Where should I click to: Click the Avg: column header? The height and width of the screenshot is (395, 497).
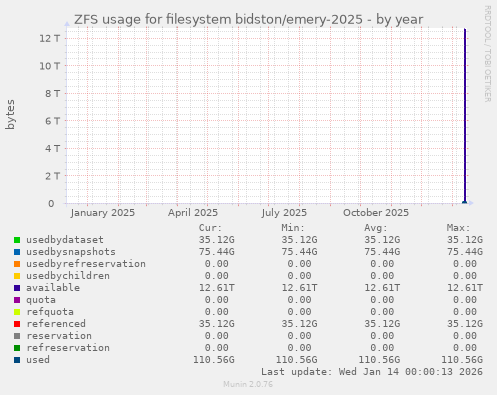tap(376, 228)
